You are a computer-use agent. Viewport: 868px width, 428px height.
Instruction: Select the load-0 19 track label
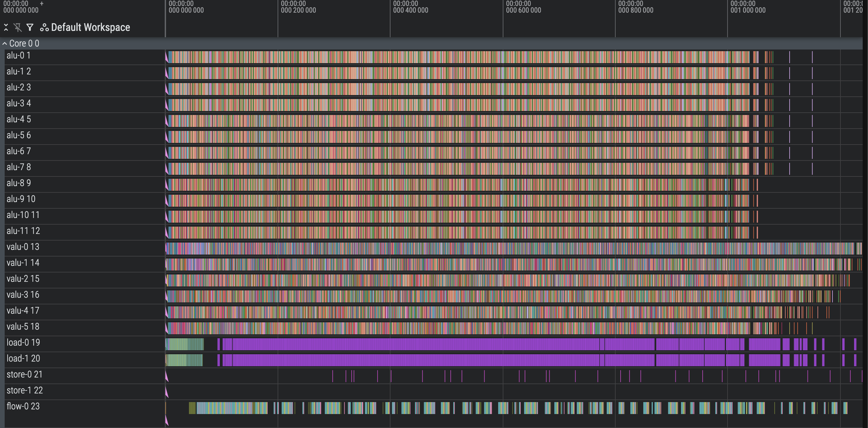coord(23,343)
